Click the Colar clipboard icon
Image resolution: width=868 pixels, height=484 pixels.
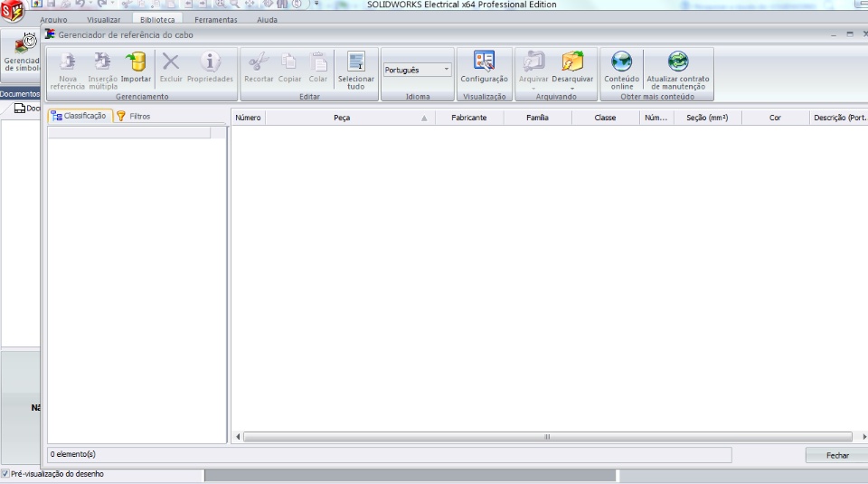[318, 62]
